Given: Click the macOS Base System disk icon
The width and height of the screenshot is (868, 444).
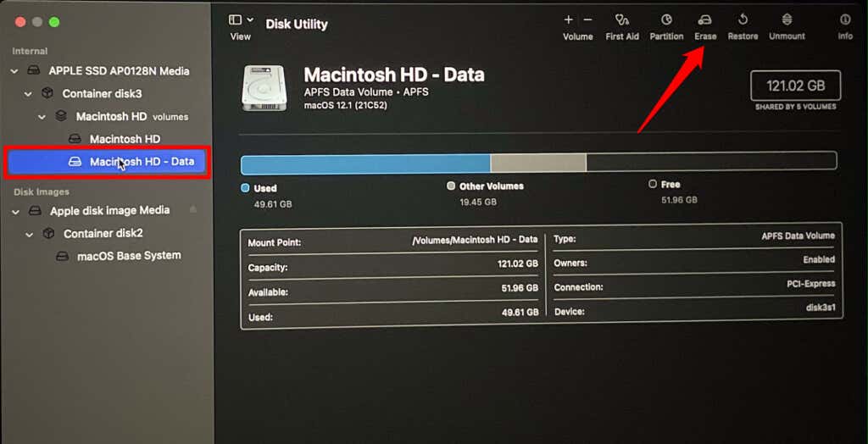Looking at the screenshot, I should click(x=62, y=257).
